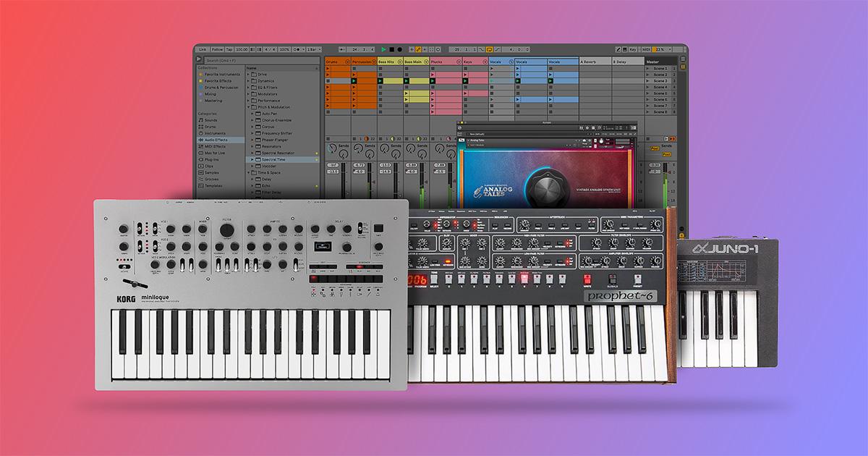Viewport: 868px width, 456px height.
Task: Toggle the metronome in the top bar
Action: pos(297,49)
